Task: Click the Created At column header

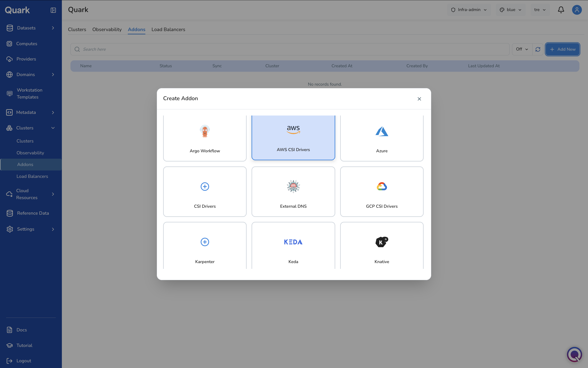Action: click(x=342, y=66)
